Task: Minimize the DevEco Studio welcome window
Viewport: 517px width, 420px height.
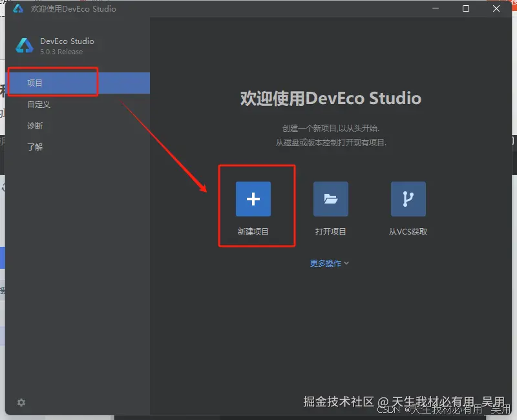Action: click(x=436, y=8)
